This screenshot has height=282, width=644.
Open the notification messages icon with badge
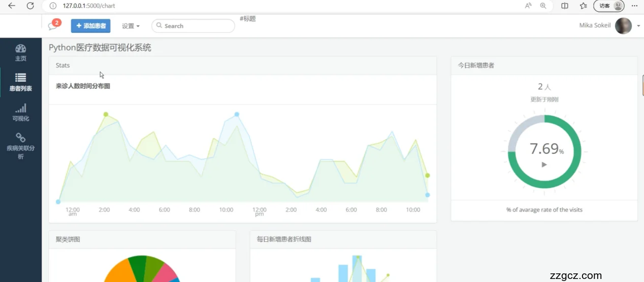53,25
